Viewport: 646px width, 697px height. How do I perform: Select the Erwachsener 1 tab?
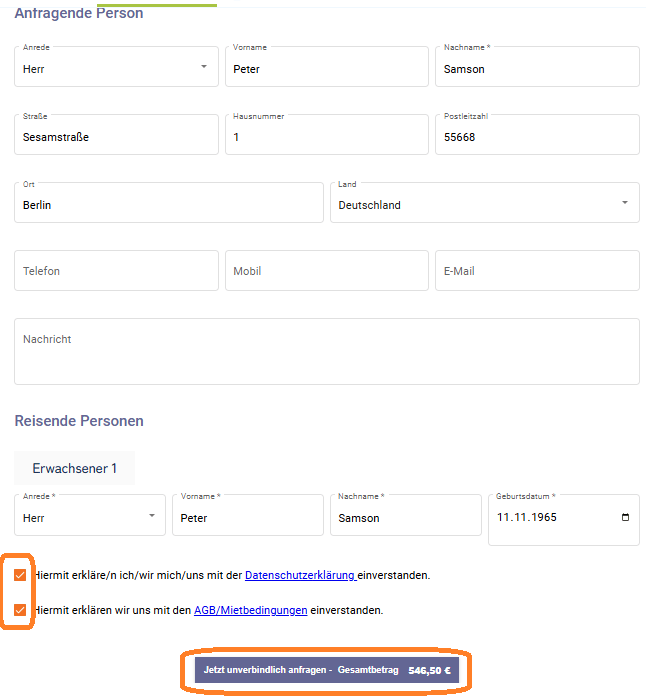pos(75,468)
